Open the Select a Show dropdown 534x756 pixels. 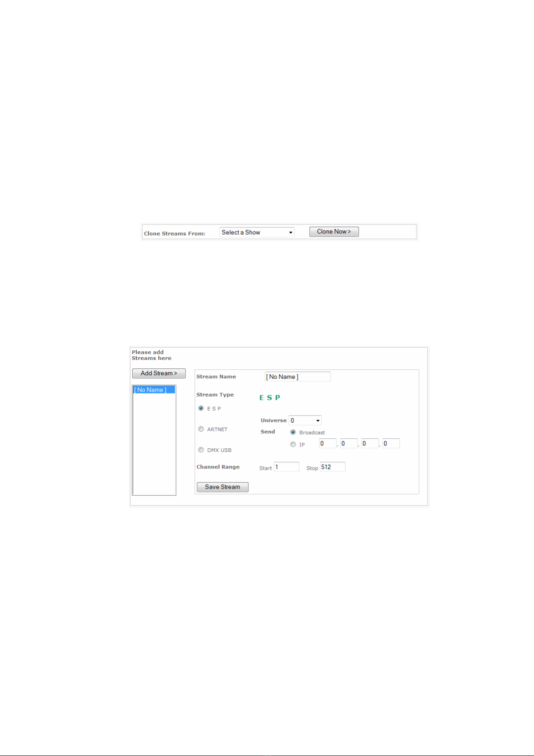pyautogui.click(x=257, y=232)
